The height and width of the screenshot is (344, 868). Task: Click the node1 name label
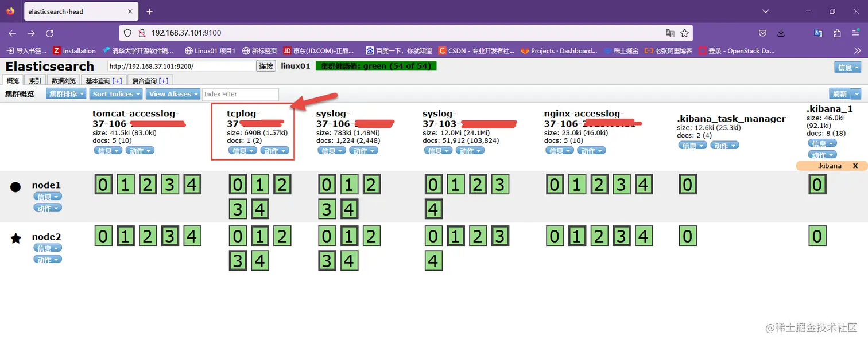coord(46,185)
